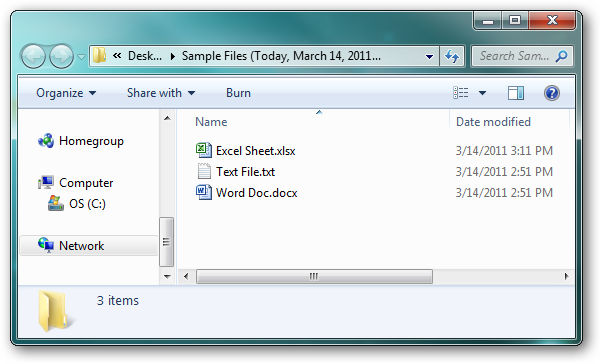
Task: Refresh the folder with the refresh button
Action: pos(452,57)
